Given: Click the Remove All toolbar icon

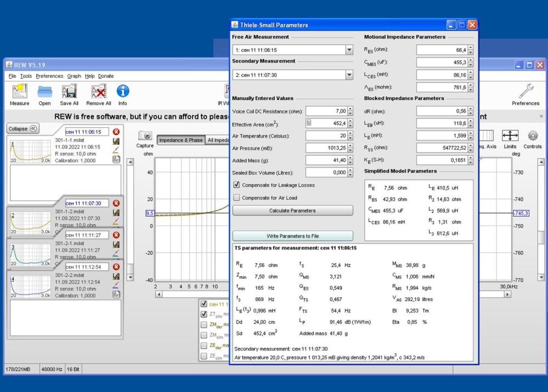Looking at the screenshot, I should point(99,92).
